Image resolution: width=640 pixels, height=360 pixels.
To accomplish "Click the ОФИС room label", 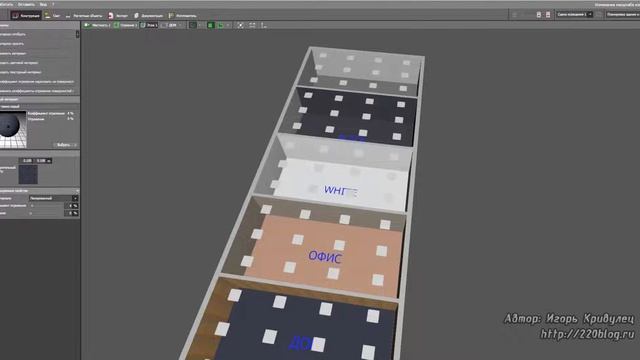I will tap(325, 257).
